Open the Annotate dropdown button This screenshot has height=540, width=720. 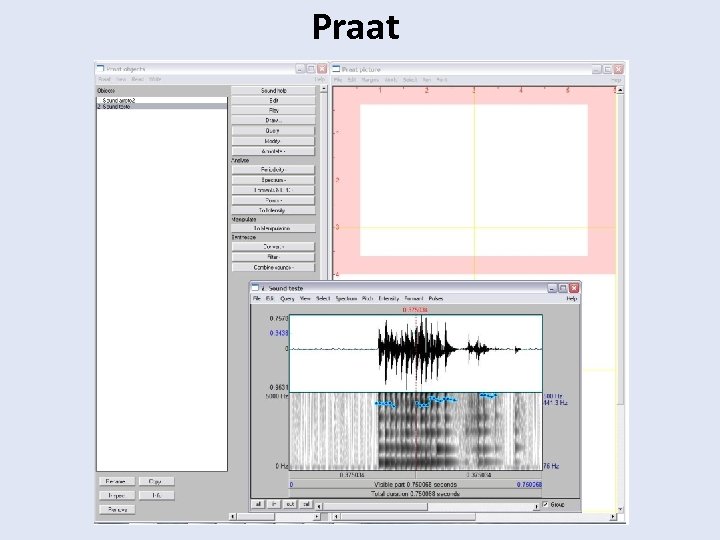coord(273,151)
